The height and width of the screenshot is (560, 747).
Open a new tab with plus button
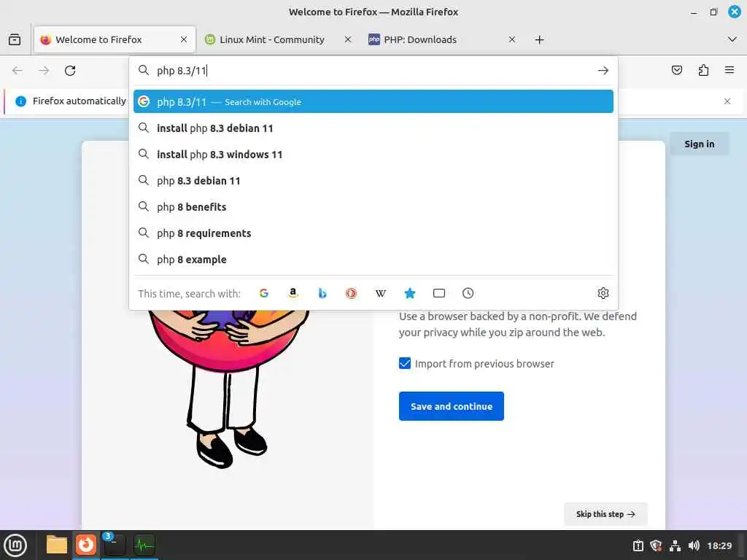pos(539,40)
